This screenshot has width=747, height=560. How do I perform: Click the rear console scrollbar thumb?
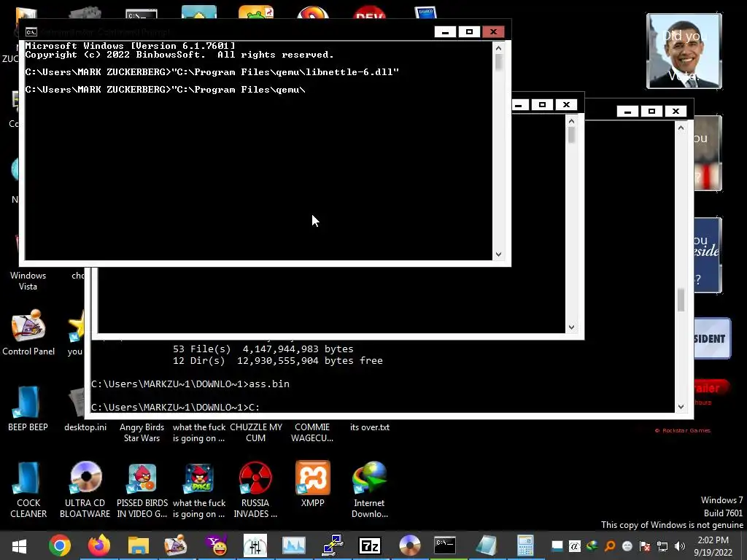pos(681,300)
